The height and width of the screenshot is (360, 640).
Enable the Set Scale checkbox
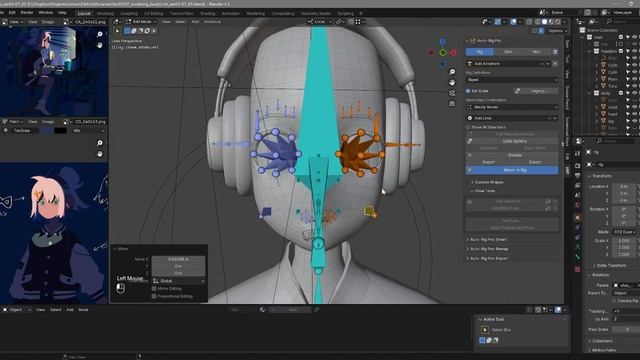(468, 91)
